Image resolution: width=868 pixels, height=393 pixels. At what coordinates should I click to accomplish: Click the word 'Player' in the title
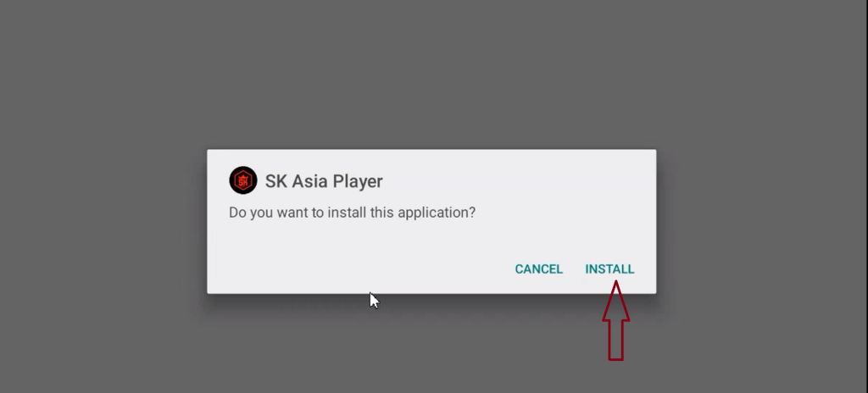[x=360, y=181]
